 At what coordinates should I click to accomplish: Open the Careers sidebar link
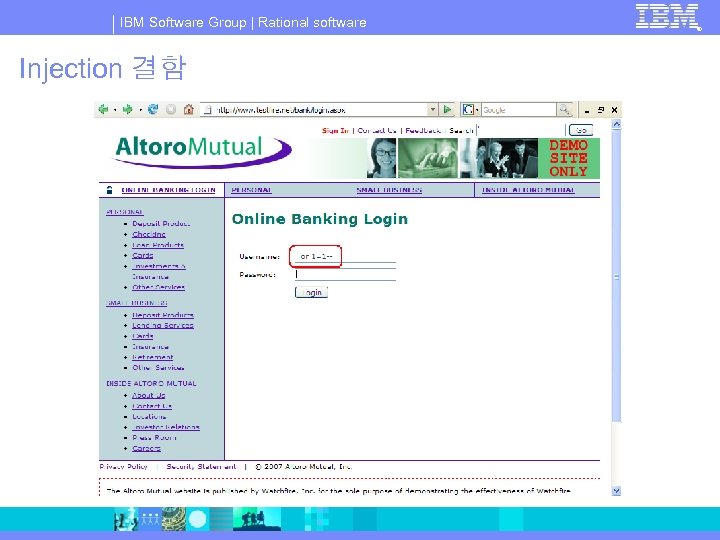click(x=146, y=448)
